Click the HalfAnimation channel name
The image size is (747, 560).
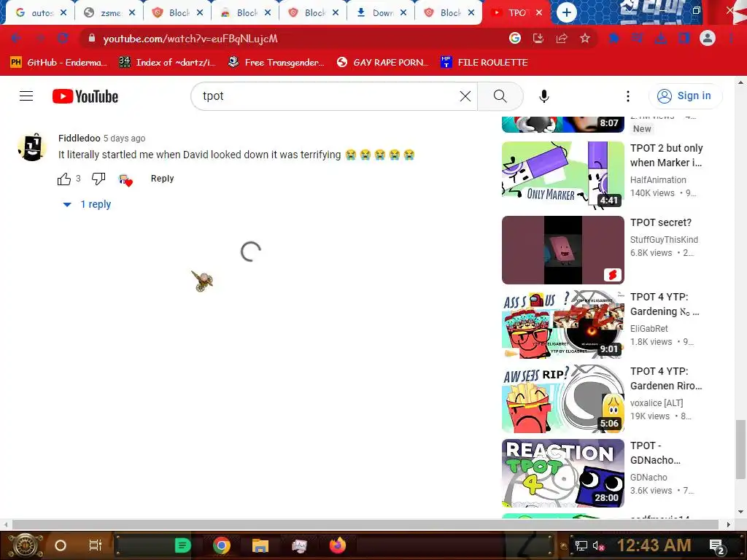click(x=658, y=180)
